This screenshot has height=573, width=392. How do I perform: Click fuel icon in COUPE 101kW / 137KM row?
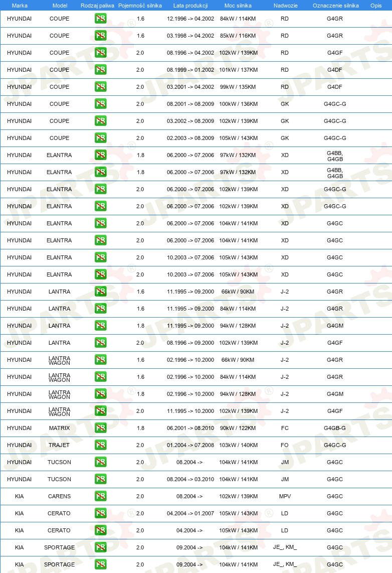pos(100,69)
